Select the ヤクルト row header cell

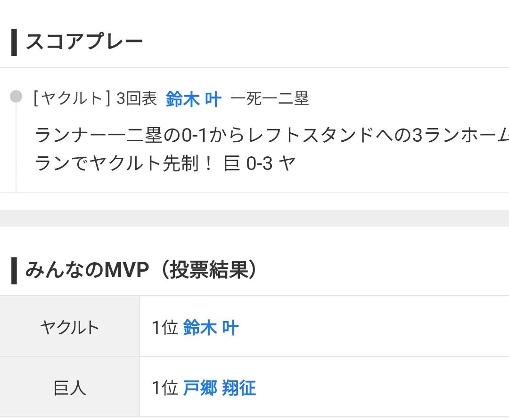pyautogui.click(x=70, y=326)
